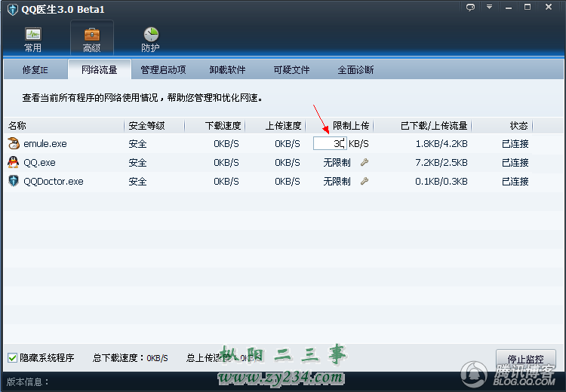Screen dimensions: 566x392
Task: Edit upload limit wrench for QQDoctor.exe
Action: tap(365, 181)
